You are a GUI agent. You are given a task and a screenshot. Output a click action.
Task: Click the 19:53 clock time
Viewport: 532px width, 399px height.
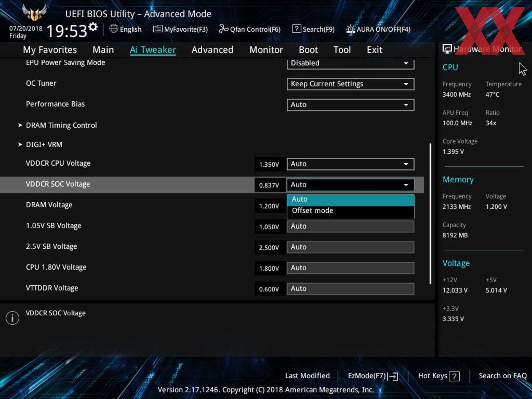click(x=66, y=31)
